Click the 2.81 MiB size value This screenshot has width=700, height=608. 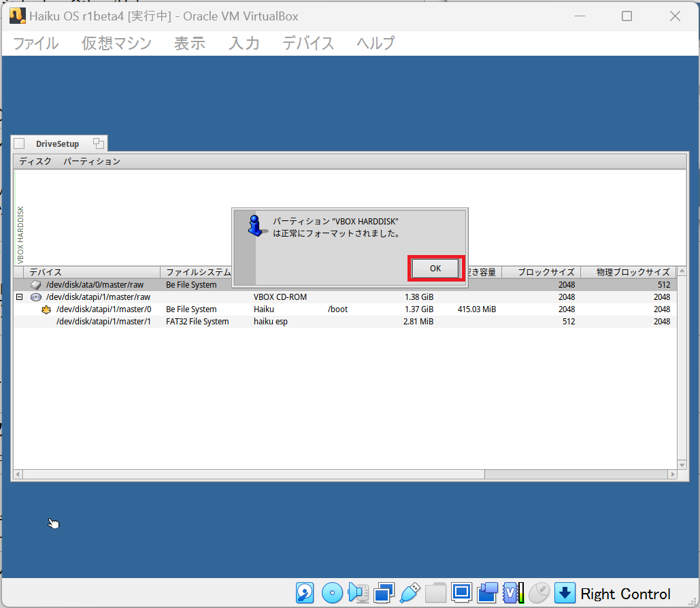point(418,322)
